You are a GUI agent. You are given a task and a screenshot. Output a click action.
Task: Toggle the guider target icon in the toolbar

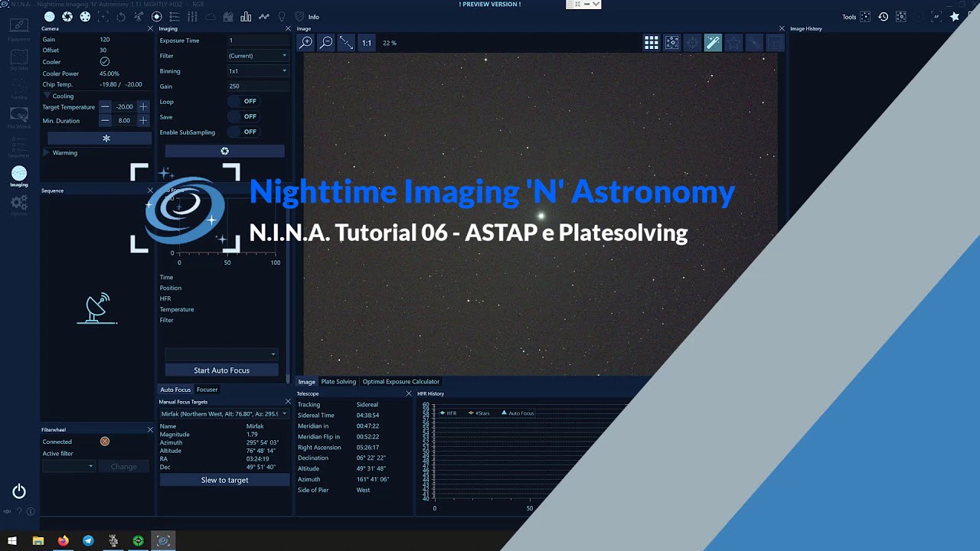(x=157, y=16)
